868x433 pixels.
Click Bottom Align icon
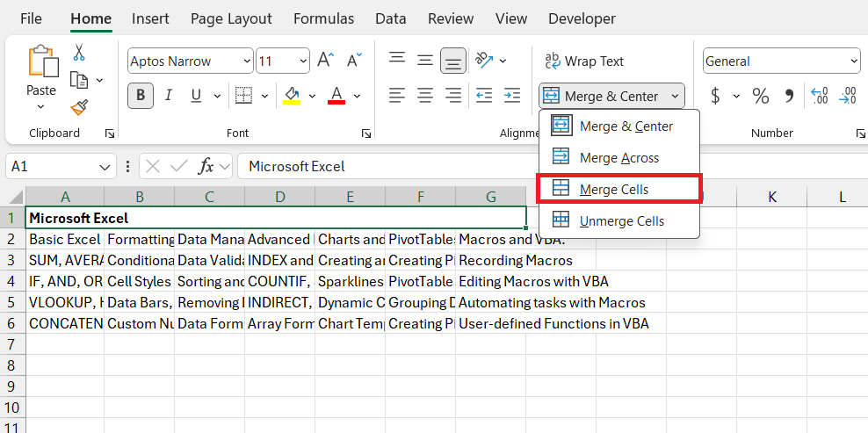[453, 61]
